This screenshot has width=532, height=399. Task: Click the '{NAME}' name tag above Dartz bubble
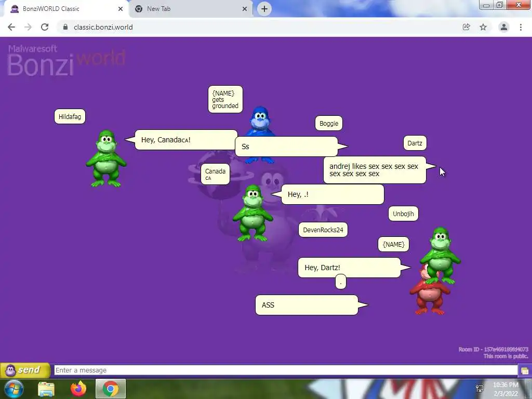pos(394,244)
